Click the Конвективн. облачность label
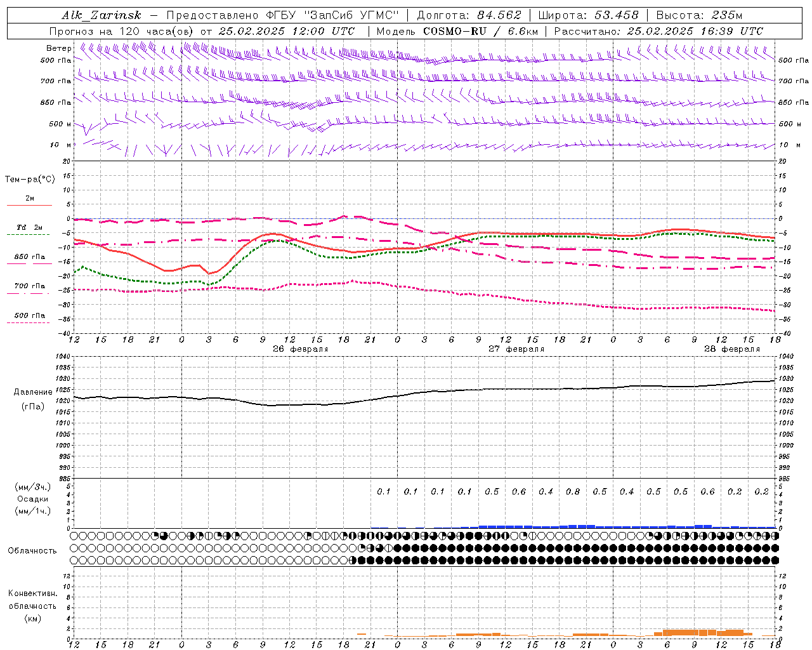 [x=32, y=600]
